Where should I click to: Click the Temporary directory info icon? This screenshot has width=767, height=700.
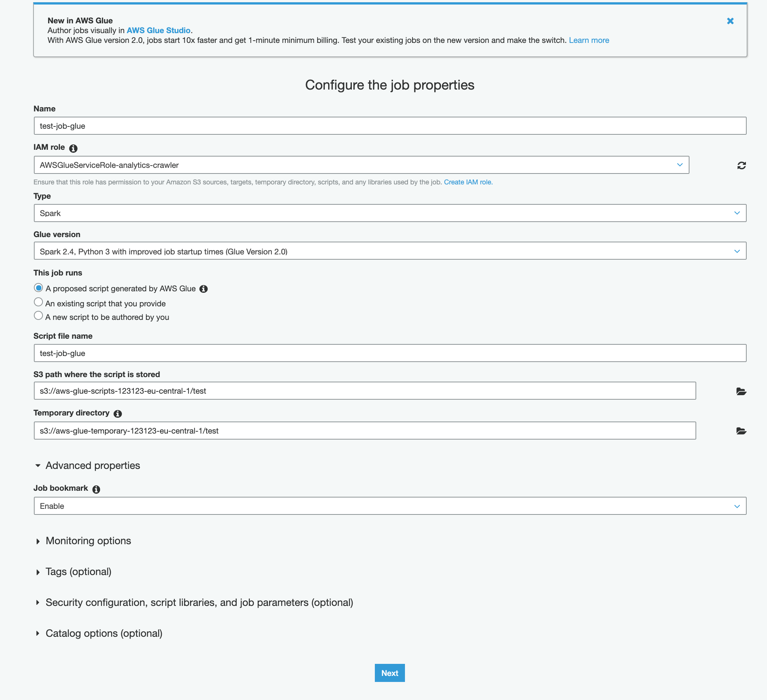118,414
